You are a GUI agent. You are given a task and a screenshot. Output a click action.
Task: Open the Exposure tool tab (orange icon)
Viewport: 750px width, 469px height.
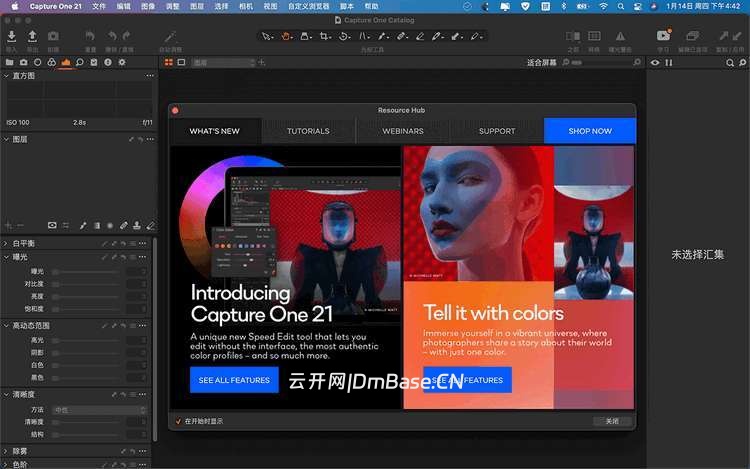tap(65, 63)
